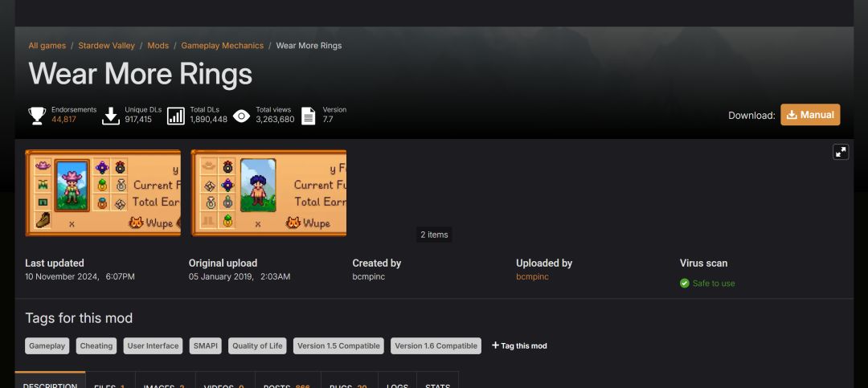The height and width of the screenshot is (388, 868).
Task: Expand the image gallery to fullscreen
Action: (841, 152)
